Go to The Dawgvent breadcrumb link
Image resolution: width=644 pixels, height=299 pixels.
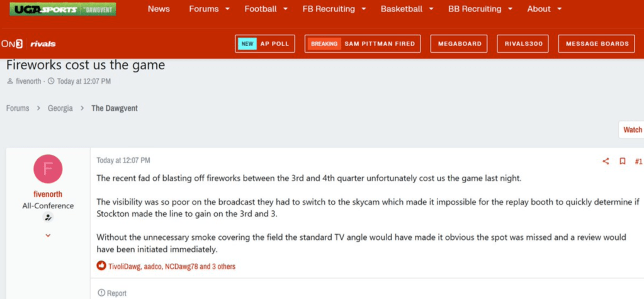pyautogui.click(x=115, y=108)
